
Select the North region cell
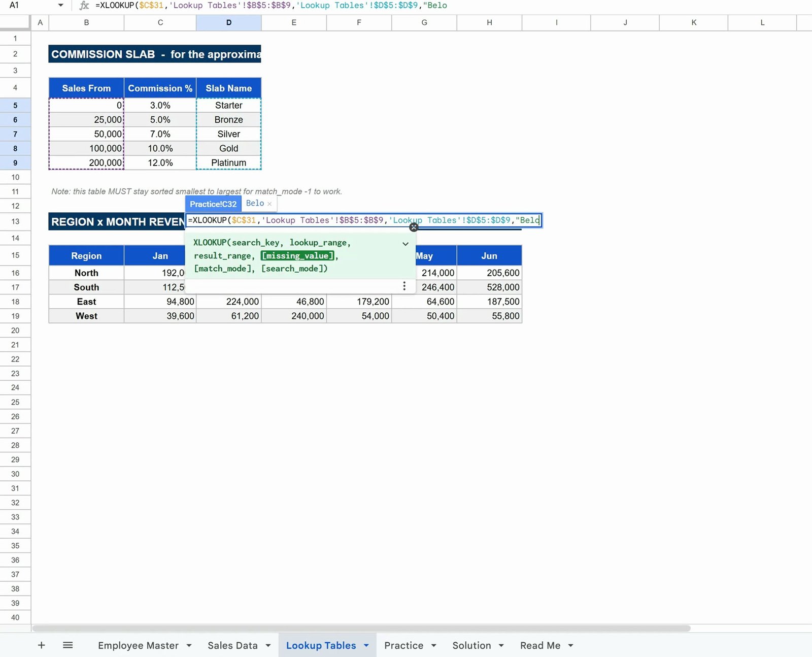point(86,273)
